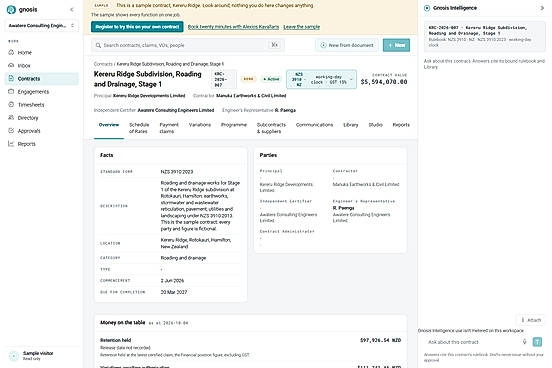This screenshot has width=552, height=368.
Task: Focus the Ask about this contract field
Action: (472, 342)
